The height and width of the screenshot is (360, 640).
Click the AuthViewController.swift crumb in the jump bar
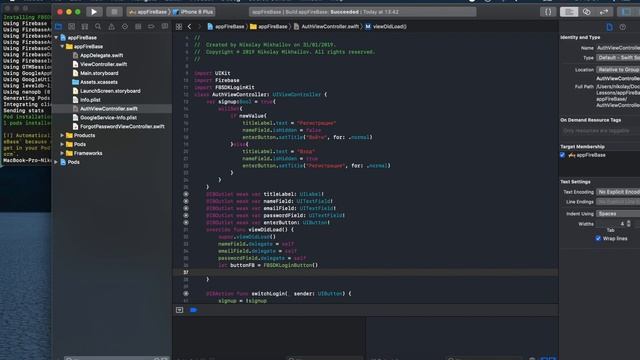[326, 27]
